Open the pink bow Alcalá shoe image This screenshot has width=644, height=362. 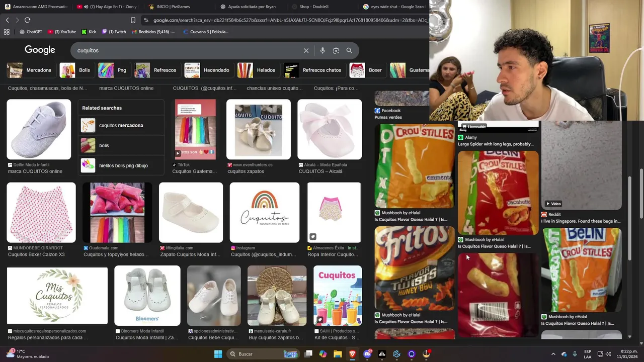[330, 129]
